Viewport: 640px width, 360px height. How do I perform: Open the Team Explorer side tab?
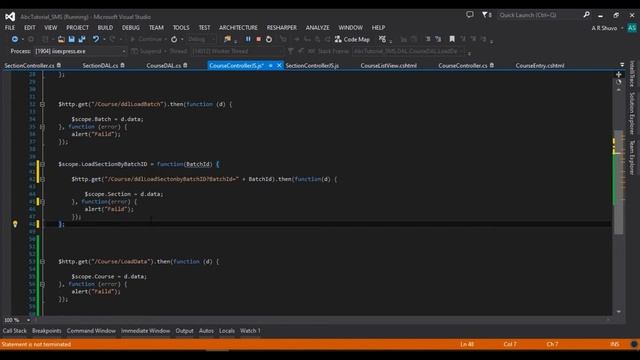tap(632, 158)
